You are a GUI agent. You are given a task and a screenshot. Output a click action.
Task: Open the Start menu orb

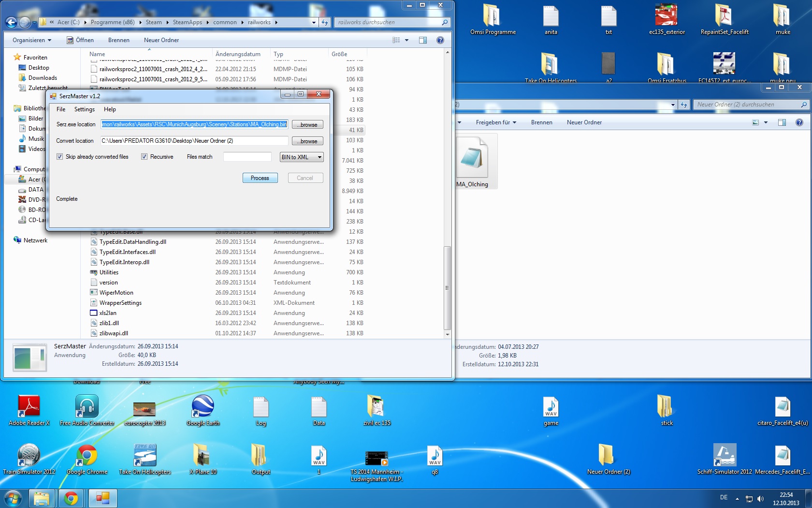[x=13, y=498]
